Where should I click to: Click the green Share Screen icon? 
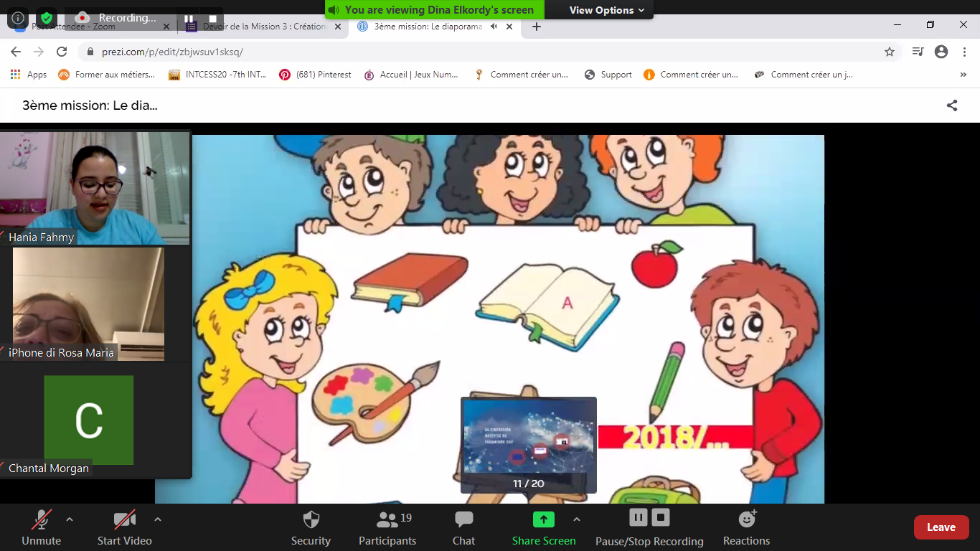click(x=543, y=519)
